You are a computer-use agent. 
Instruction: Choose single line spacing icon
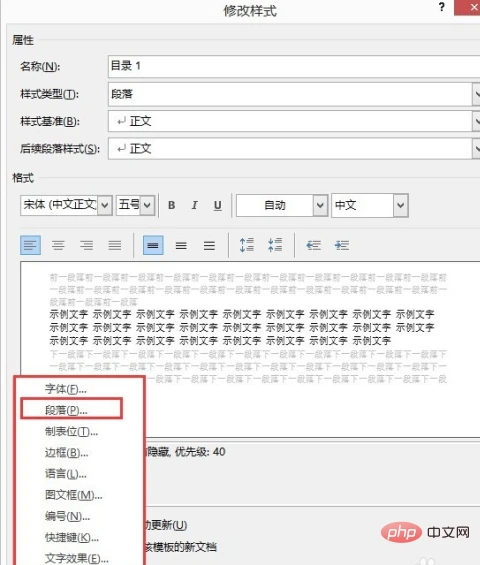pyautogui.click(x=153, y=245)
